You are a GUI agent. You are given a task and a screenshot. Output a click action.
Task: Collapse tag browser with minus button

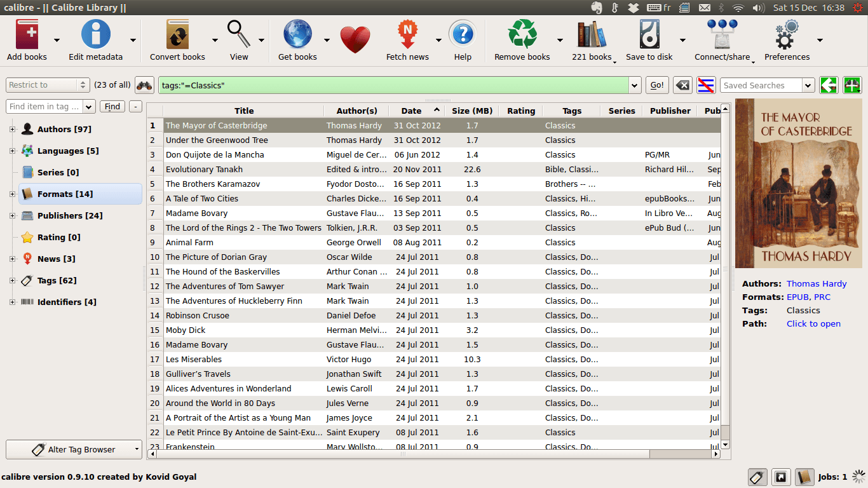click(x=135, y=107)
